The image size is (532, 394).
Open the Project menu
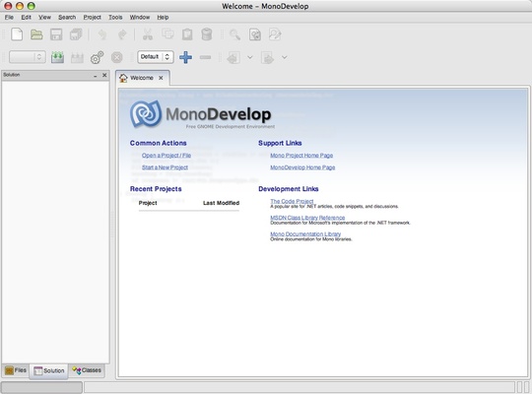click(x=92, y=17)
